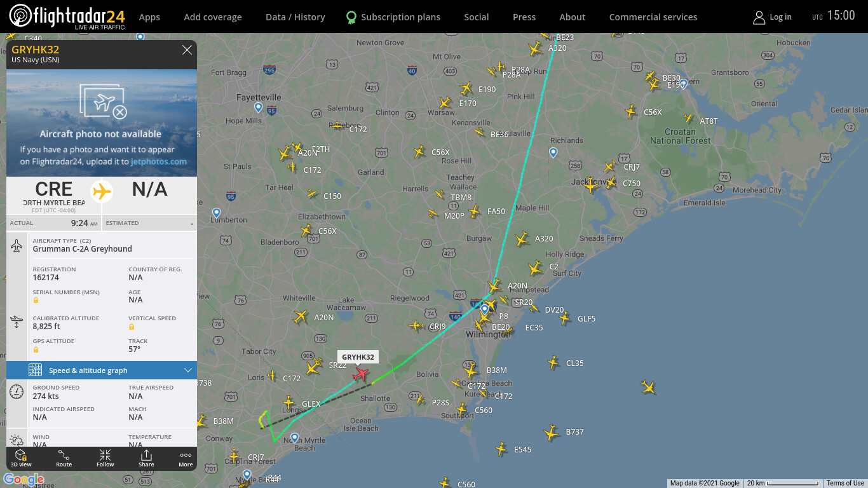Select the red GRYHK32 aircraft icon
868x488 pixels.
pos(361,374)
